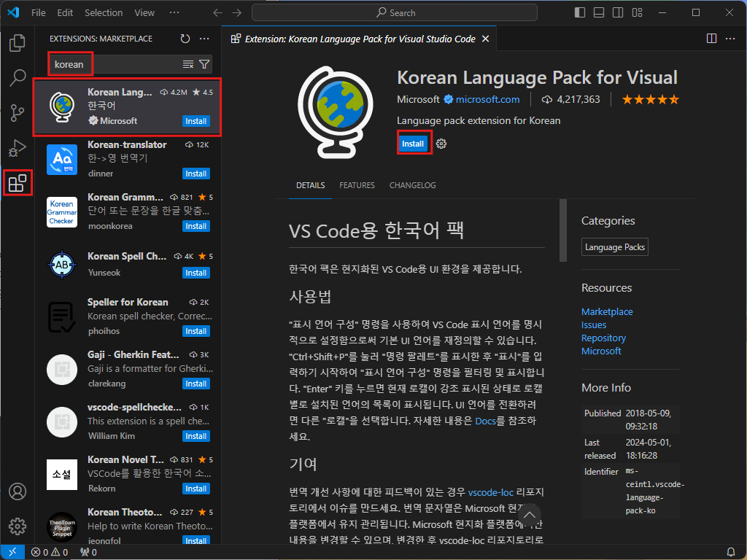This screenshot has height=560, width=747.
Task: Click the Microsoft publisher name in header
Action: pyautogui.click(x=418, y=99)
